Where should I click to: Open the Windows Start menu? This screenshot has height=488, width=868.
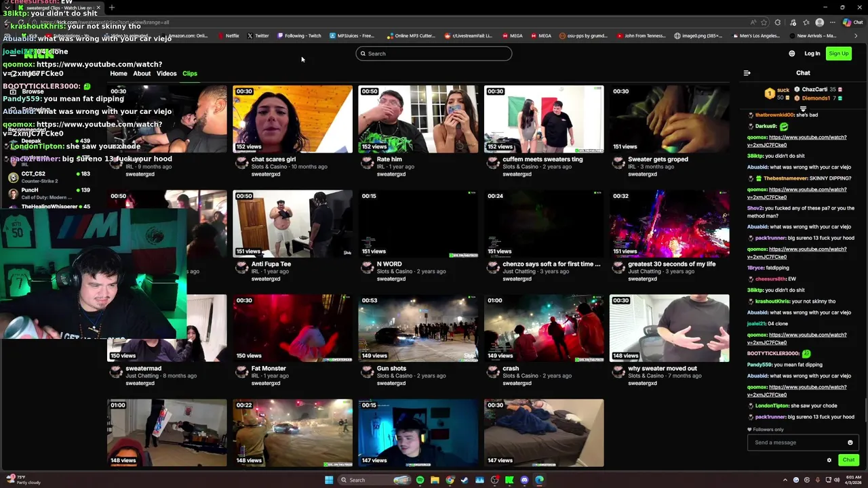[329, 480]
